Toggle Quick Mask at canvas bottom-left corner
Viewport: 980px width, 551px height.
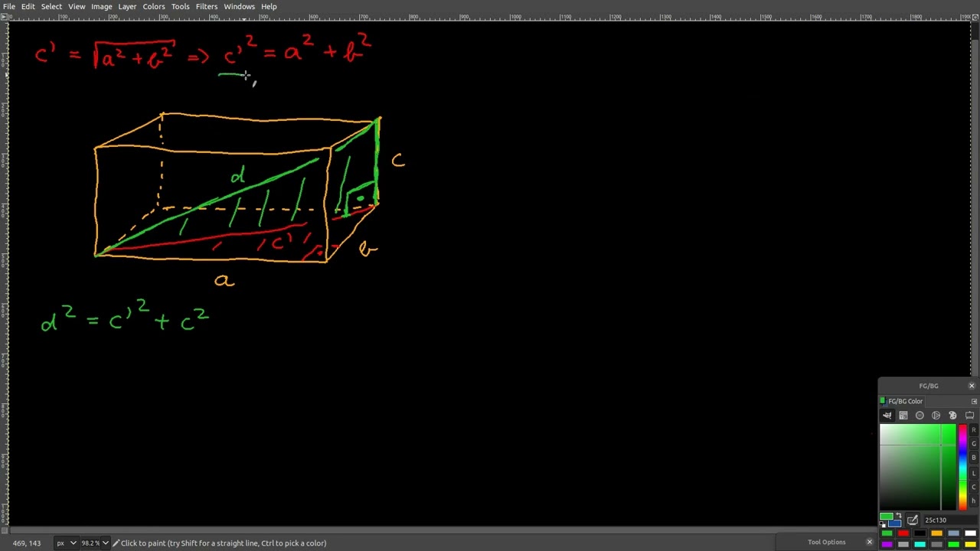tap(5, 530)
